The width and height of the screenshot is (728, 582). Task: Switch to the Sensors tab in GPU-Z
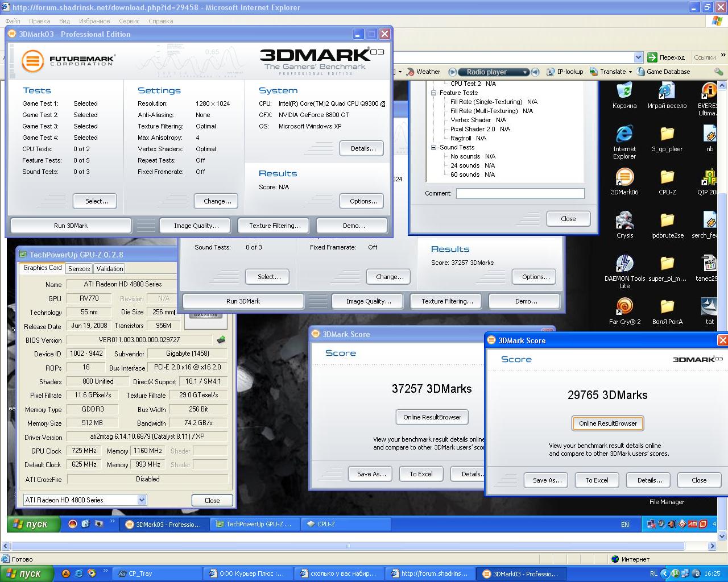coord(79,269)
